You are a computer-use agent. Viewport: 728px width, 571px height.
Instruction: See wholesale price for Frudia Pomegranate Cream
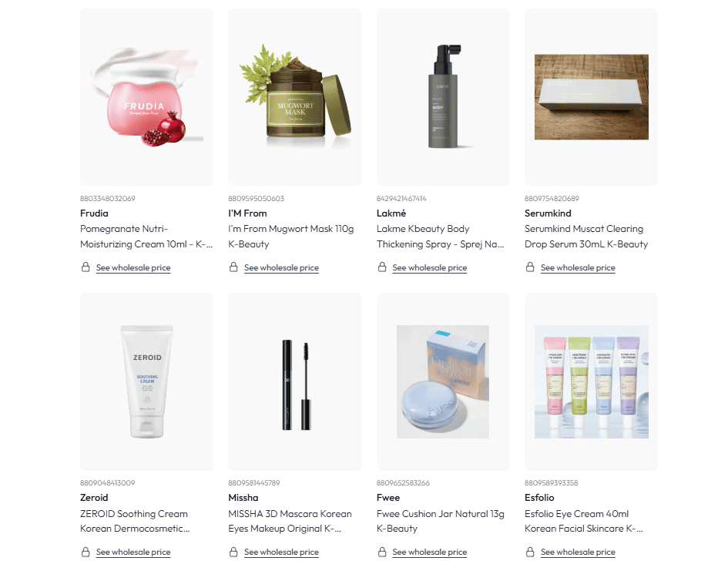133,268
